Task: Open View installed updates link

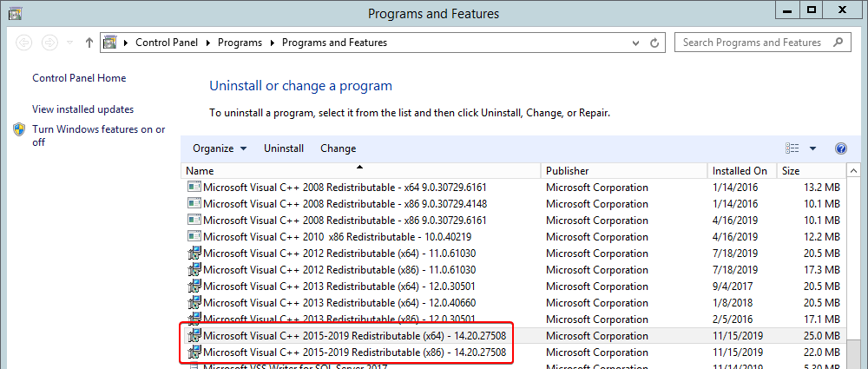Action: [82, 109]
